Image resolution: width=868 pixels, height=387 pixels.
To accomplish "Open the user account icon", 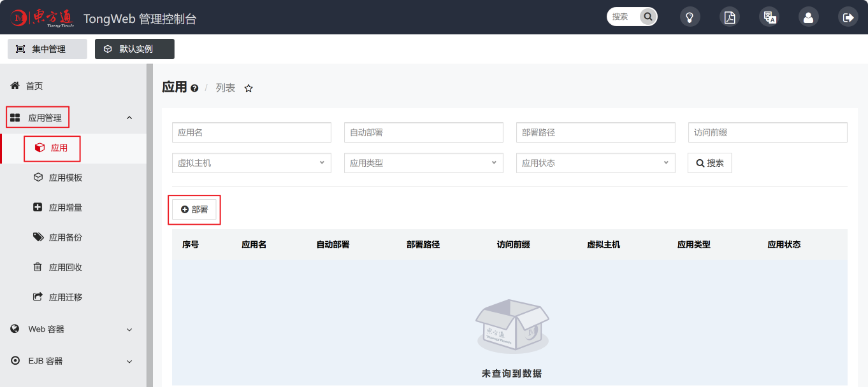I will point(808,17).
